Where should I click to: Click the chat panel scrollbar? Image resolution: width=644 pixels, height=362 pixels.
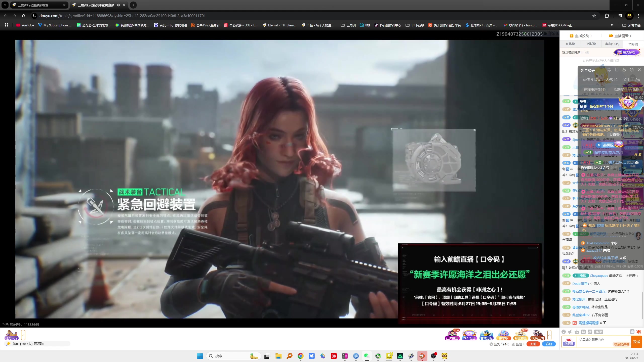(x=642, y=305)
